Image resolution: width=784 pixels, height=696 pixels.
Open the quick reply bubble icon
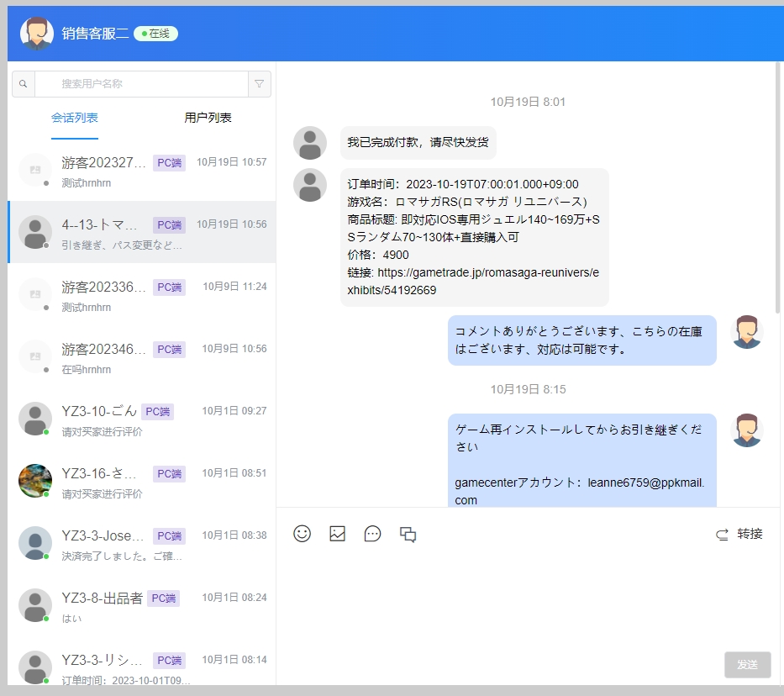click(372, 534)
